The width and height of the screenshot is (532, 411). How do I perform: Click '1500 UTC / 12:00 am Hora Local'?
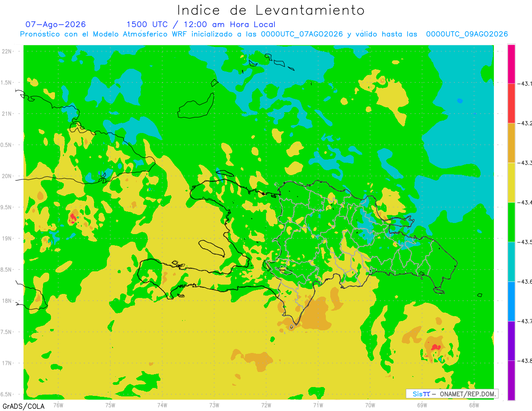tap(201, 24)
